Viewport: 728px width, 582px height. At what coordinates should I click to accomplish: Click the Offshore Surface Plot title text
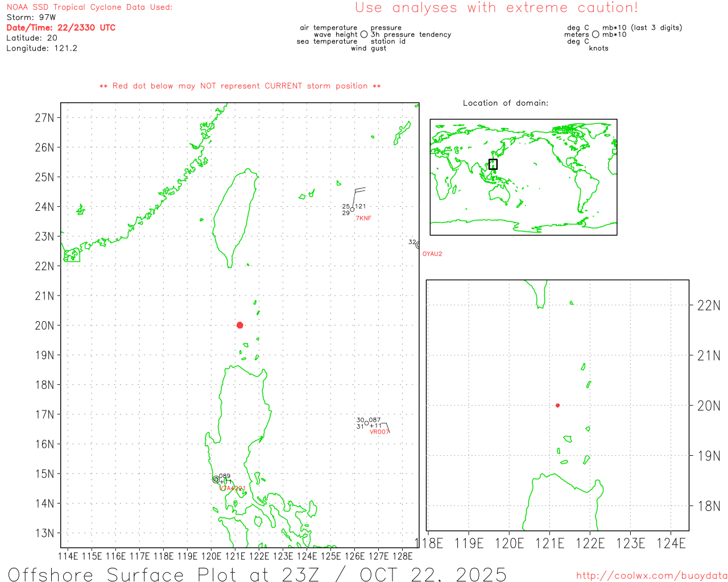click(257, 574)
